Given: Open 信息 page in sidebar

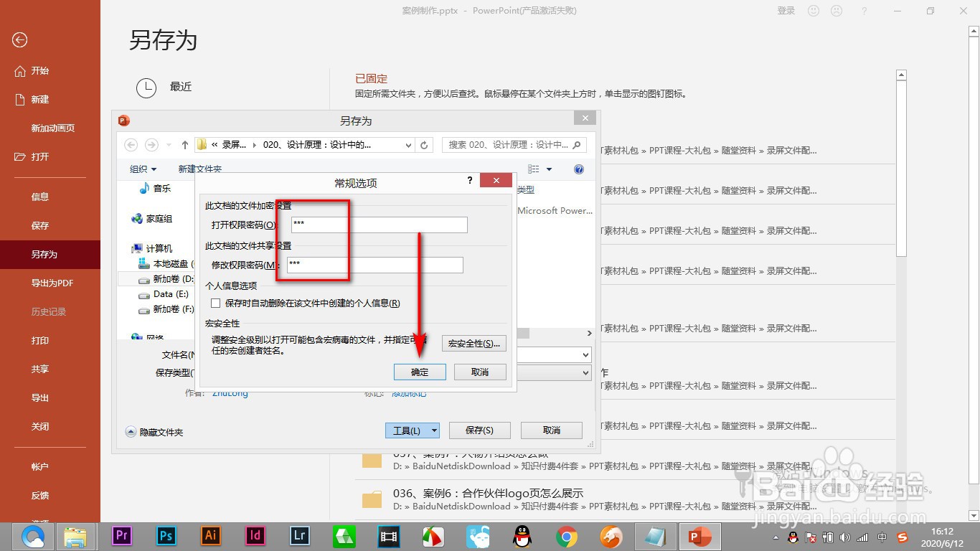Looking at the screenshot, I should pos(40,197).
